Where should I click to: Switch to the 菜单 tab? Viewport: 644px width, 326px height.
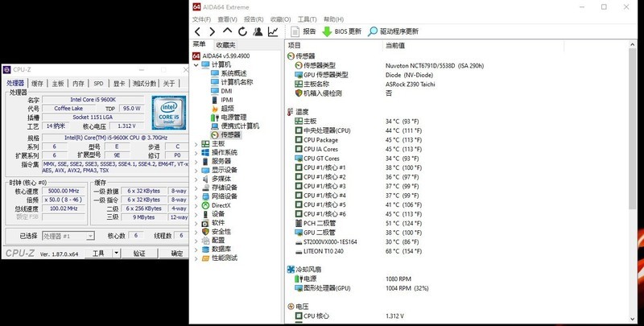point(199,44)
